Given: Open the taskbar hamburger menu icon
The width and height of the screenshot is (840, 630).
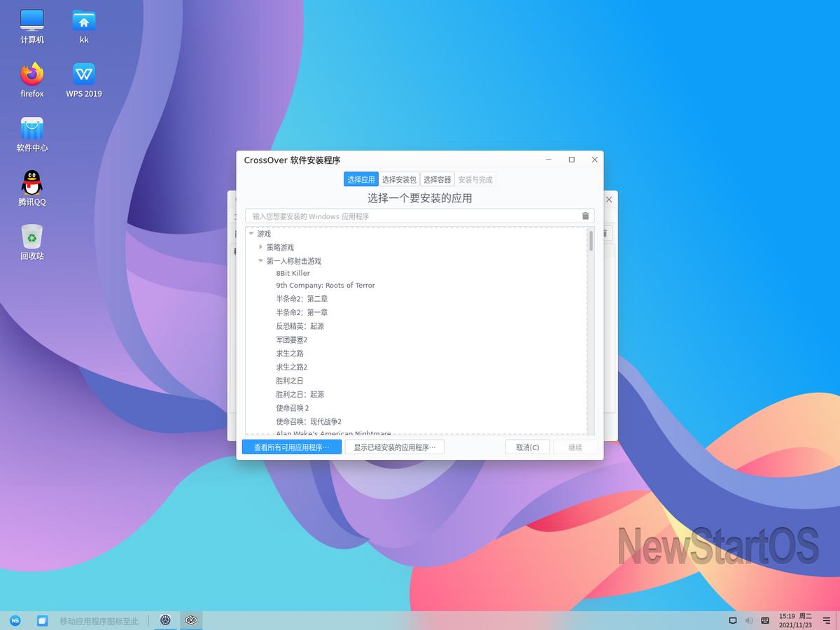Looking at the screenshot, I should pyautogui.click(x=827, y=620).
